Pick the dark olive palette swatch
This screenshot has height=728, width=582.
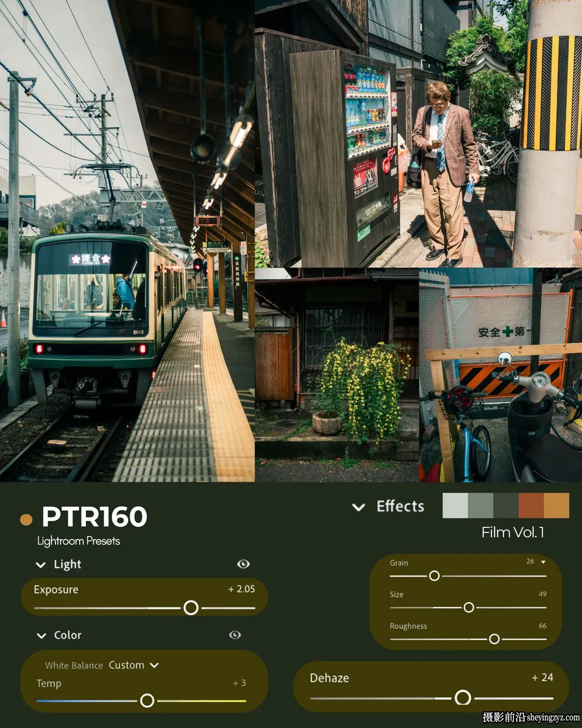506,506
